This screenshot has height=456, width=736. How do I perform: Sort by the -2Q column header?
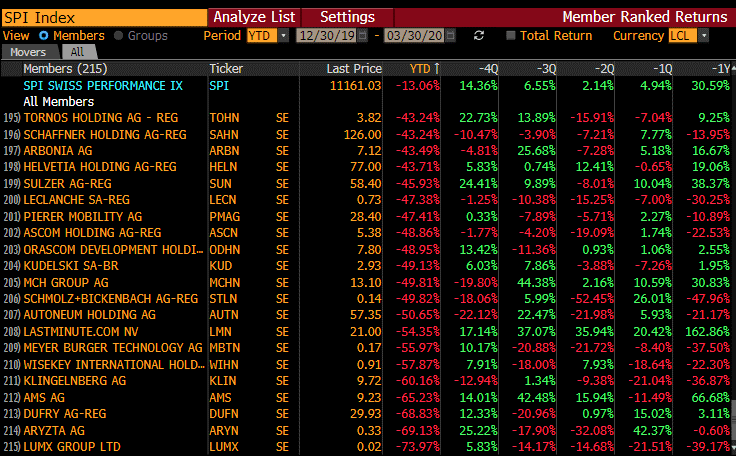pyautogui.click(x=605, y=69)
